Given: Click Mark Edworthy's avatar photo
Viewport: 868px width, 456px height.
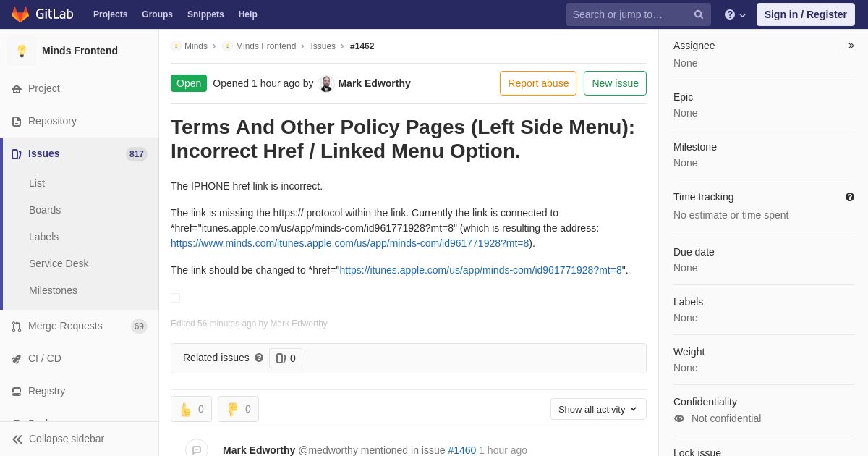Looking at the screenshot, I should point(326,83).
